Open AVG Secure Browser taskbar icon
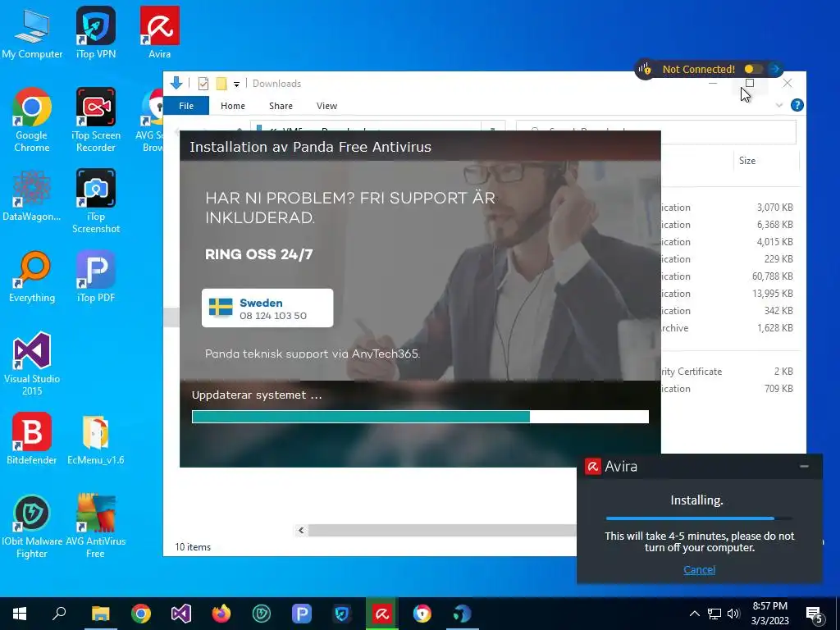The height and width of the screenshot is (630, 840). pyautogui.click(x=422, y=614)
